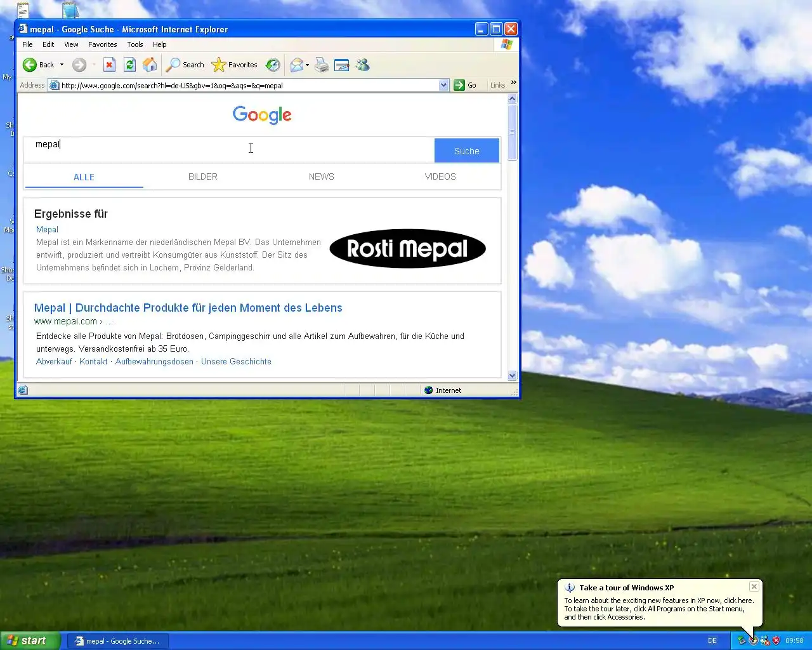This screenshot has height=650, width=812.
Task: Open the Edit menu
Action: click(48, 44)
